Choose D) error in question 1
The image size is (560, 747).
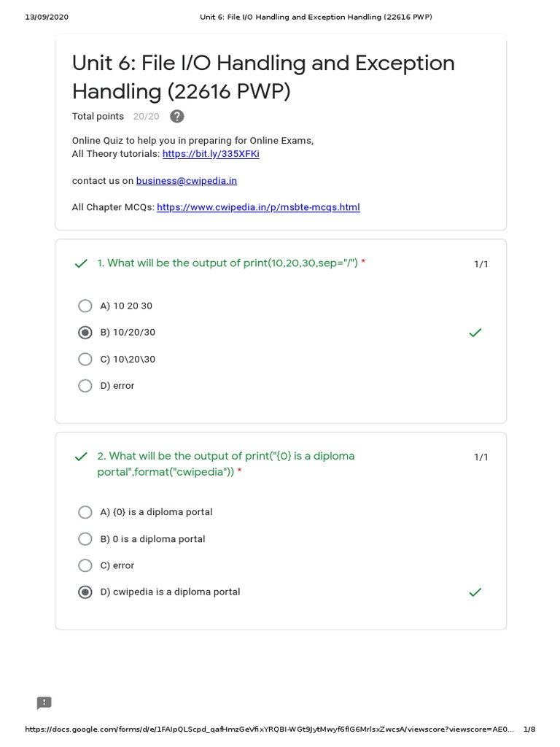(x=85, y=386)
